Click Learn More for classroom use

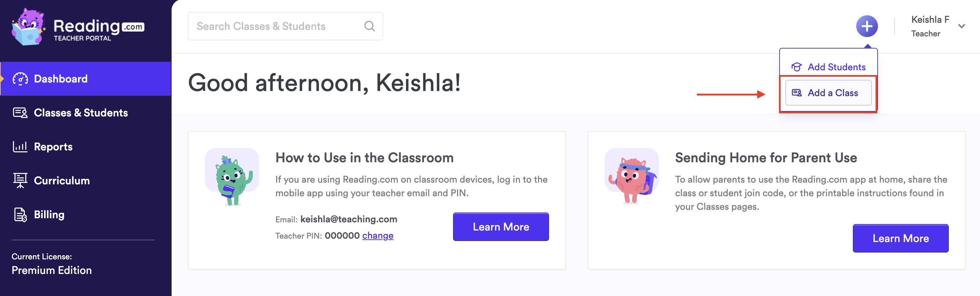pyautogui.click(x=500, y=227)
